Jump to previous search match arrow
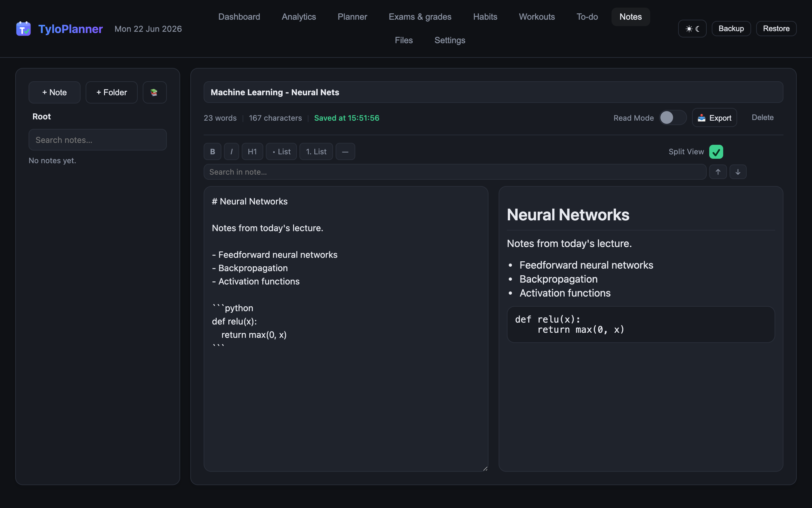Image resolution: width=812 pixels, height=508 pixels. 718,172
